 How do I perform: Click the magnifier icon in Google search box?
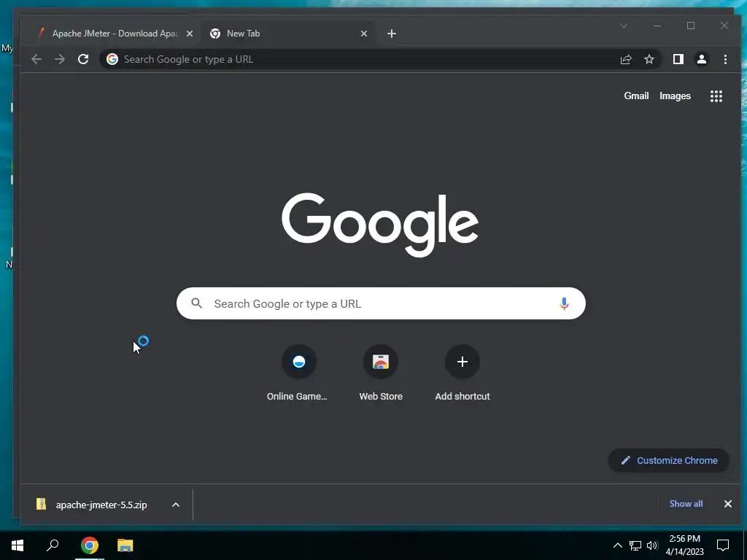tap(197, 303)
